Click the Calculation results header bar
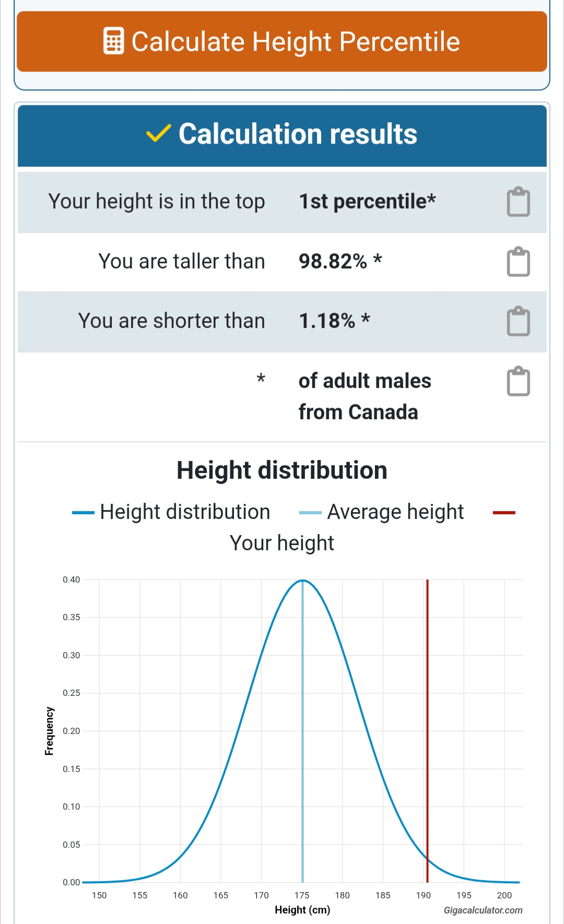564x924 pixels. click(282, 136)
